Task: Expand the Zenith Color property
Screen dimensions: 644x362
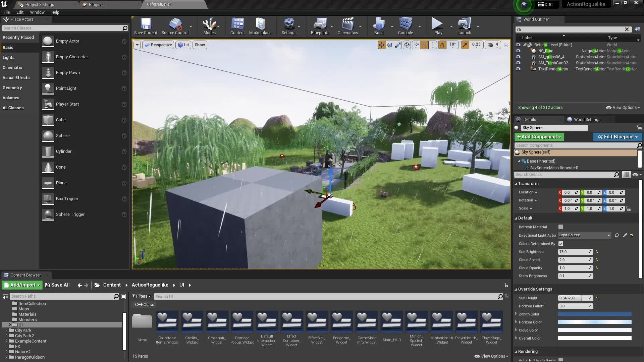Action: pyautogui.click(x=516, y=314)
